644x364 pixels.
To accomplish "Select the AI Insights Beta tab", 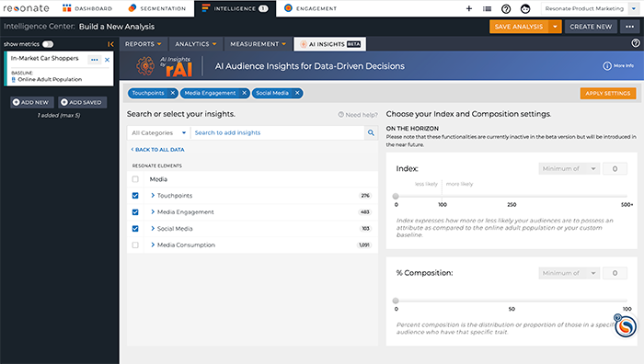I will click(x=330, y=44).
